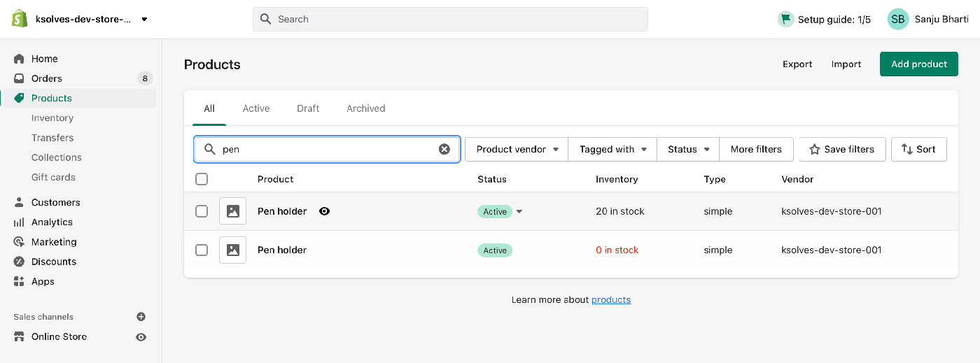Click the Home house icon
The image size is (980, 363).
pos(19,59)
